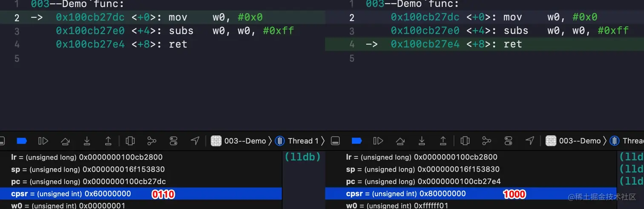
Task: Select sp register row in left variables
Action: pos(141,169)
